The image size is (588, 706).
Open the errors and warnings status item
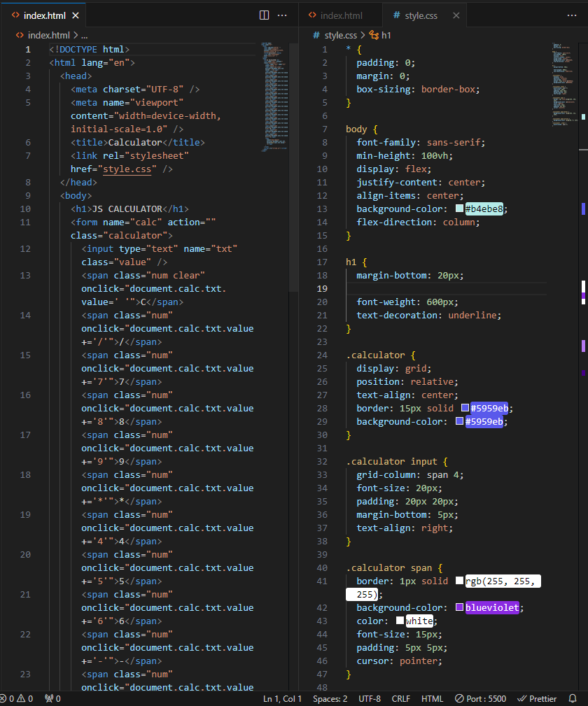pyautogui.click(x=17, y=698)
